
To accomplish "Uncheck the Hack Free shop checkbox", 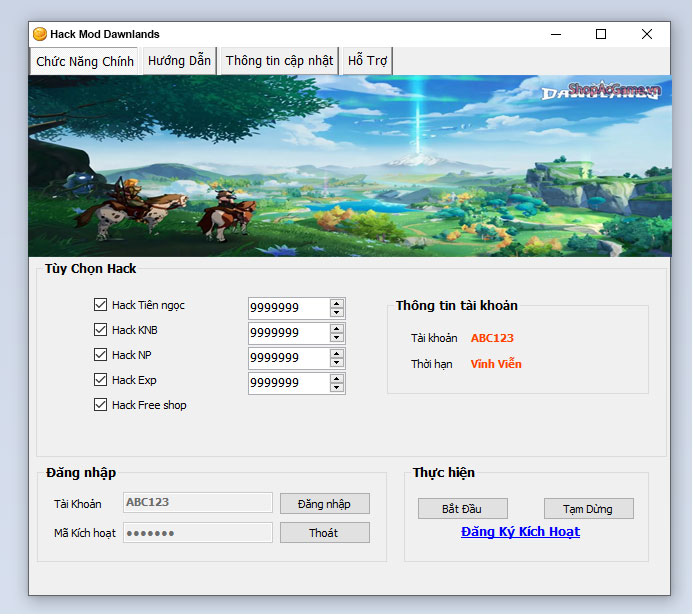I will coord(100,405).
